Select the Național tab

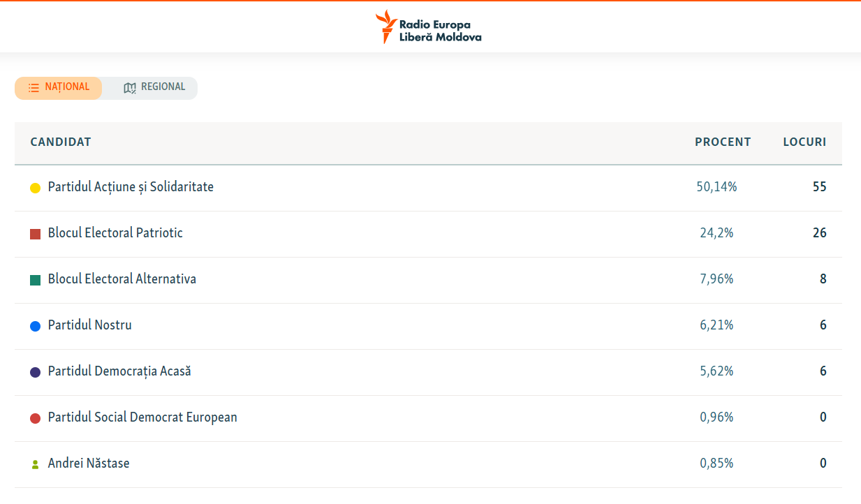59,88
